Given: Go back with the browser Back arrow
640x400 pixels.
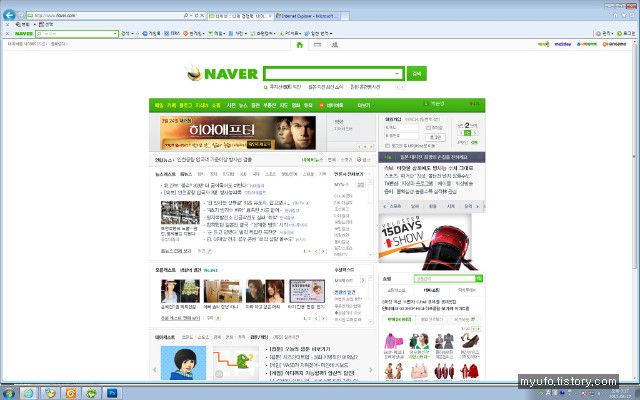Looking at the screenshot, I should point(9,15).
